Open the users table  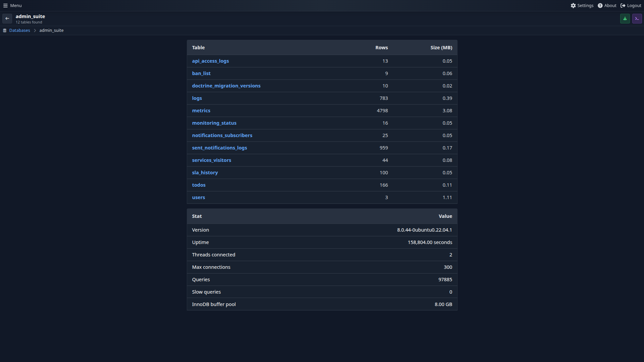tap(198, 197)
